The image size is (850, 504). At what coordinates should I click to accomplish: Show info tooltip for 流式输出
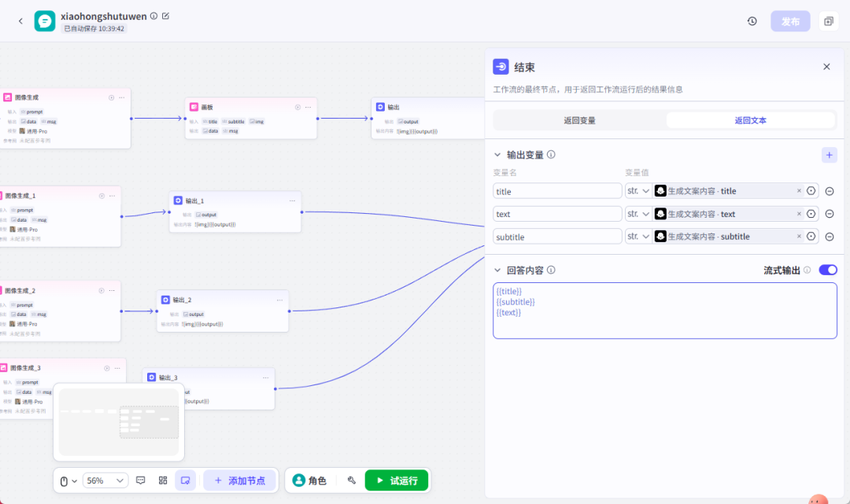pyautogui.click(x=807, y=270)
